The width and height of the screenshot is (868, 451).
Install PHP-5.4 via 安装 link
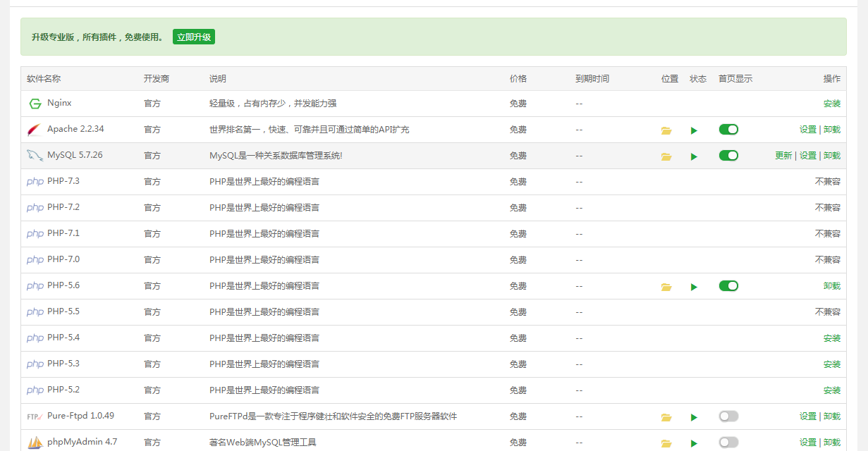(832, 338)
